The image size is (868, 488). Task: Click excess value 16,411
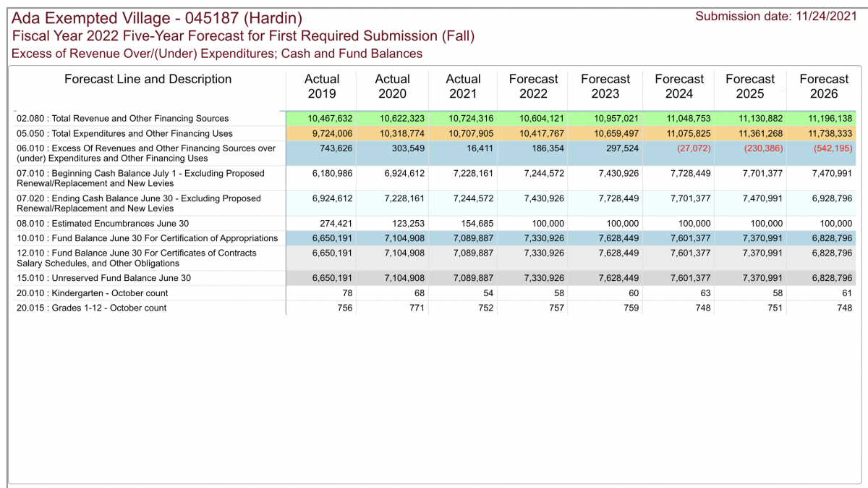click(x=480, y=148)
